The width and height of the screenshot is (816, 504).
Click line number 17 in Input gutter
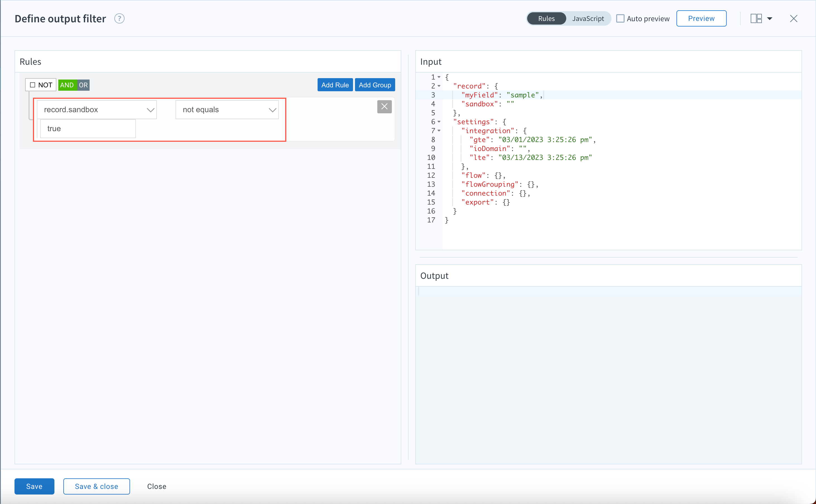pos(431,220)
